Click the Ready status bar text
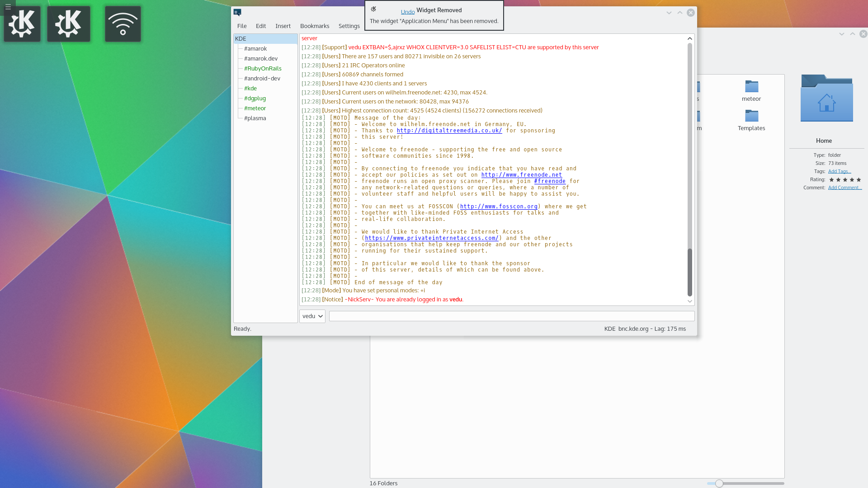 (x=242, y=329)
